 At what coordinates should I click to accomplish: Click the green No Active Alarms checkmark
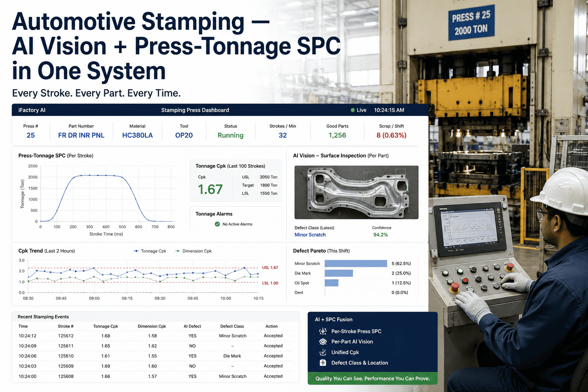(x=217, y=224)
